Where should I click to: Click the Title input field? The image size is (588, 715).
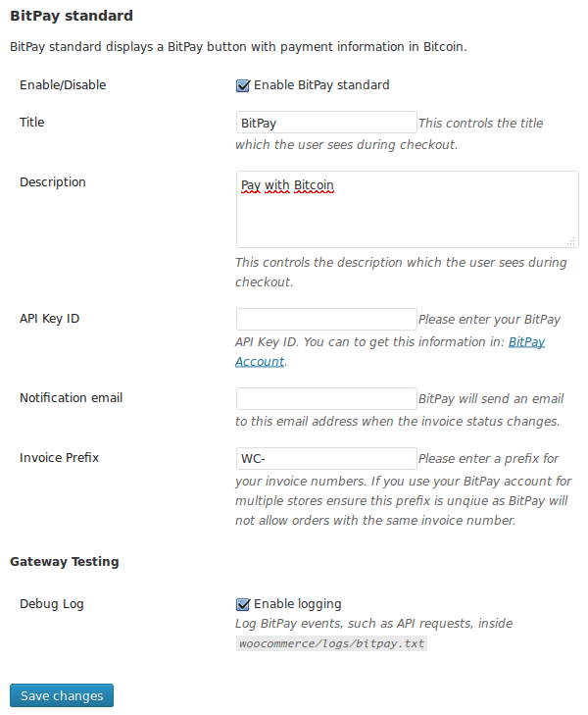coord(326,123)
